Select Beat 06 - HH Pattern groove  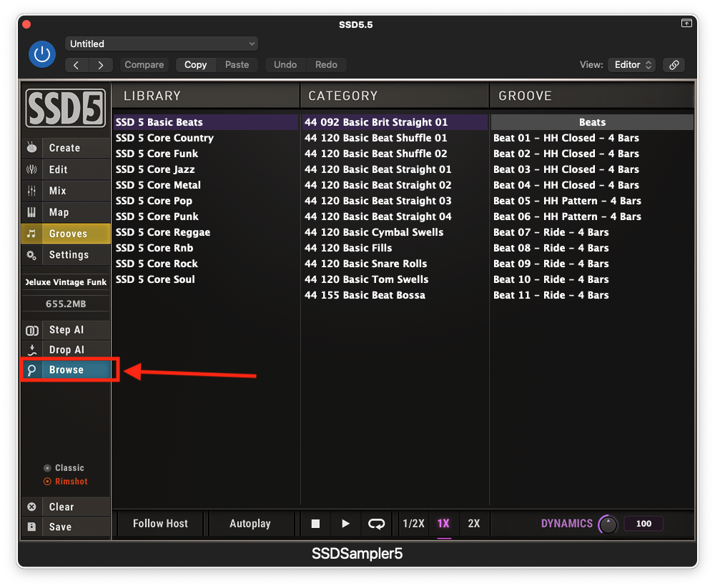(x=592, y=216)
